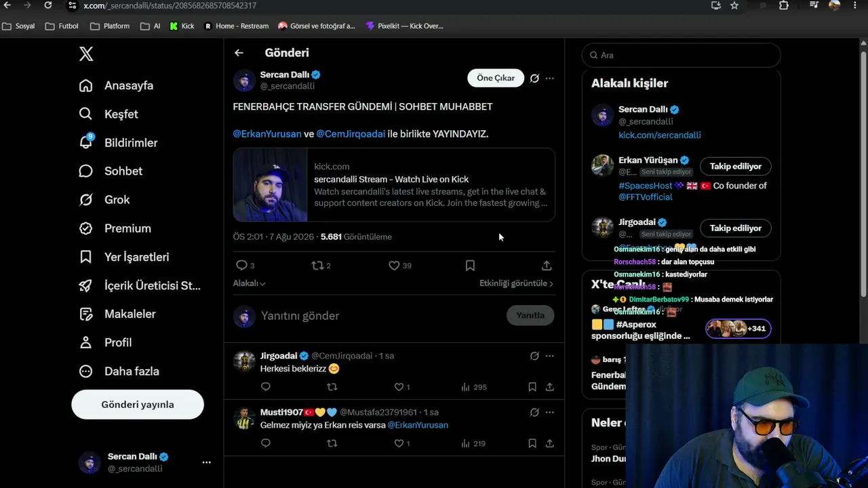Open Anasayfa in the sidebar

[116, 85]
